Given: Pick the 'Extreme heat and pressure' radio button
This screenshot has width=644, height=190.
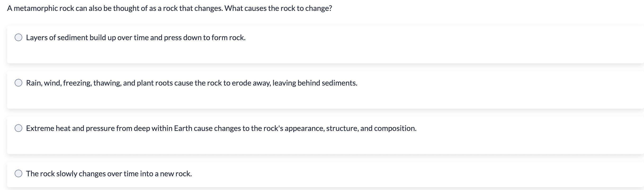Looking at the screenshot, I should (x=18, y=128).
